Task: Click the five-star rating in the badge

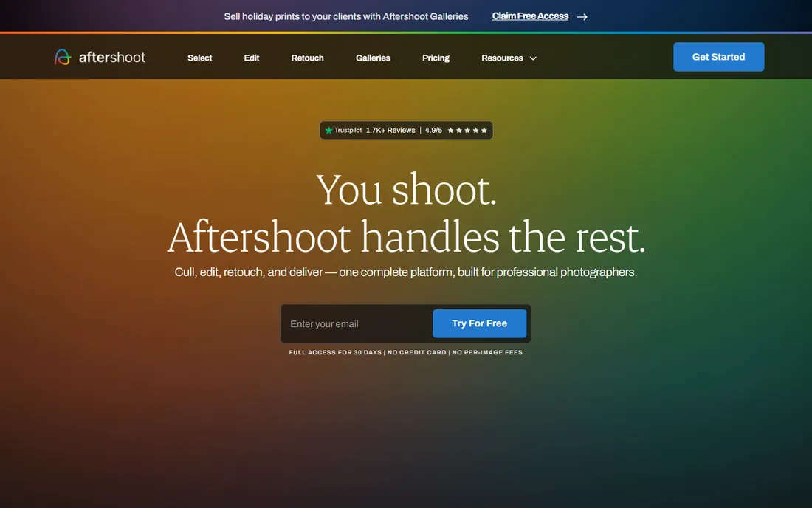Action: tap(467, 131)
